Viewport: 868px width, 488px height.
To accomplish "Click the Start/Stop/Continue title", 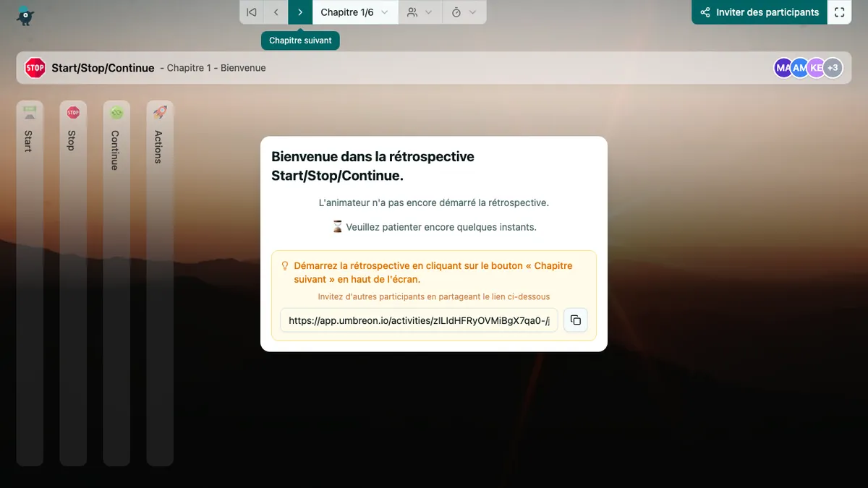I will (103, 68).
